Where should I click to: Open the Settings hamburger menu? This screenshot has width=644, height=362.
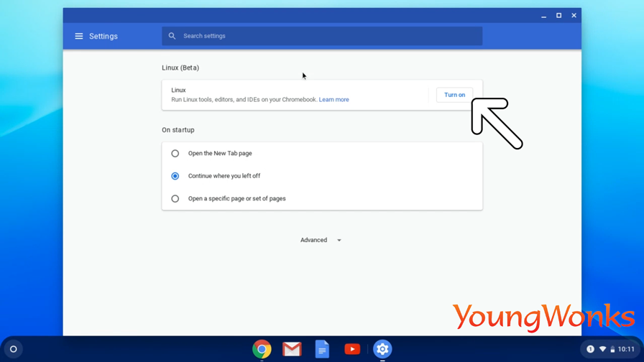(79, 36)
